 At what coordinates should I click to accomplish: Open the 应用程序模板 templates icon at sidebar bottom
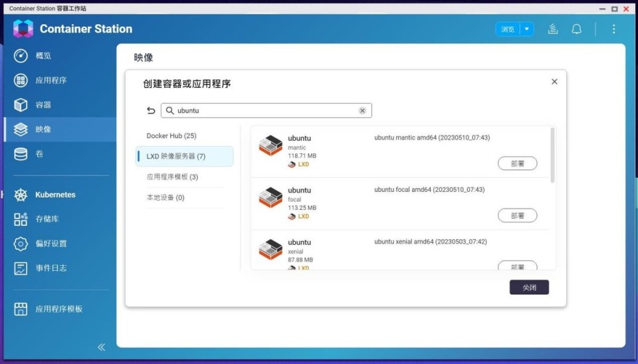coord(21,309)
